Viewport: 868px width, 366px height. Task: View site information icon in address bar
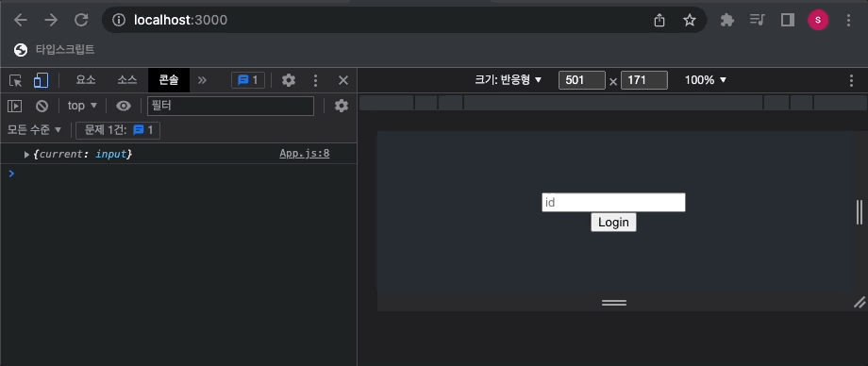[x=119, y=21]
